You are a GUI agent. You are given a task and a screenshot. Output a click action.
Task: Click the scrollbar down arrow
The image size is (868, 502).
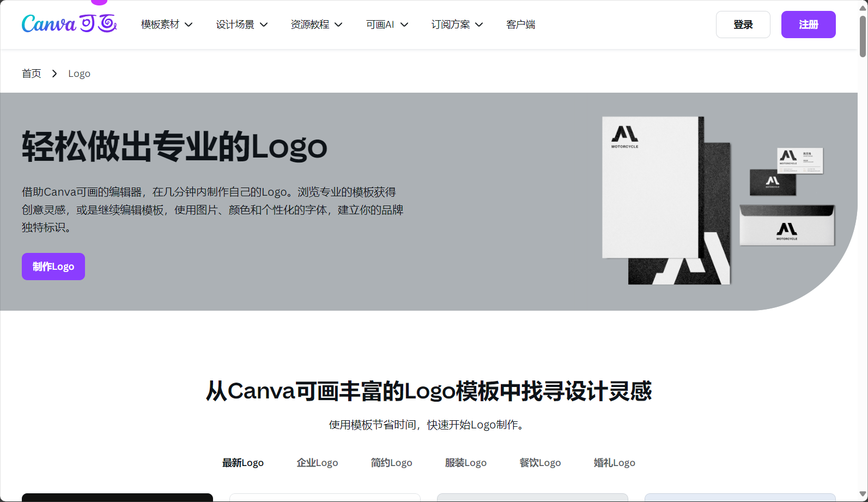863,494
